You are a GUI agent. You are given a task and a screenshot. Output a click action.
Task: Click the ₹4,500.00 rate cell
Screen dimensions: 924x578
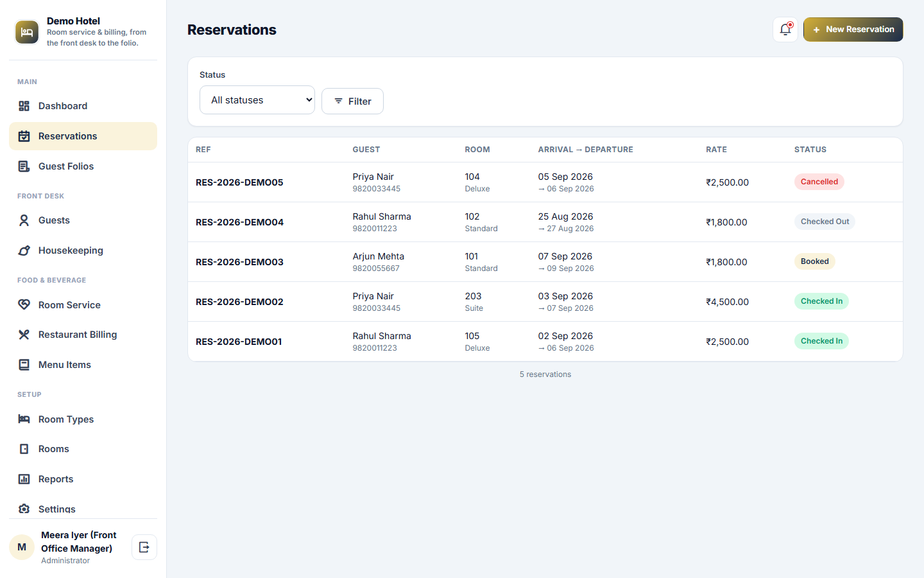point(727,302)
